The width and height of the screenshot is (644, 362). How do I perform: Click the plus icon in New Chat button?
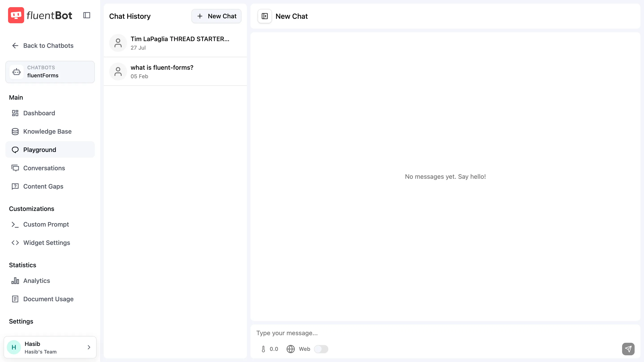[x=200, y=16]
